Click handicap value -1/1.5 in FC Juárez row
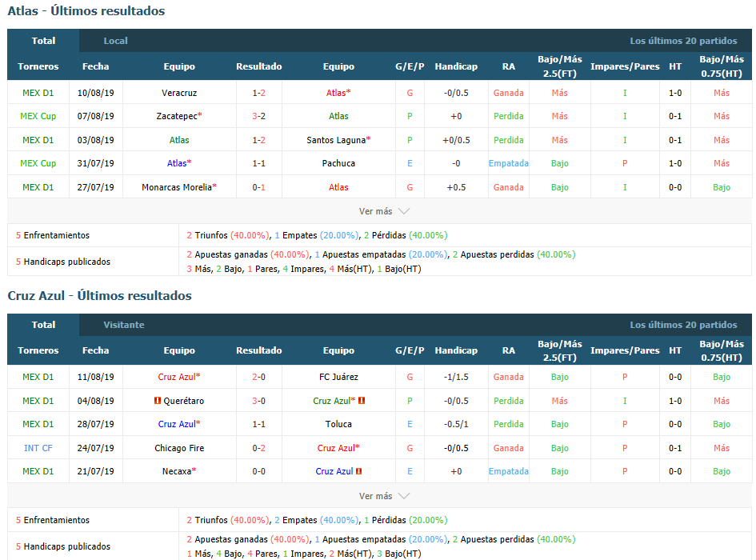Viewport: 756px width, 560px height. tap(456, 377)
